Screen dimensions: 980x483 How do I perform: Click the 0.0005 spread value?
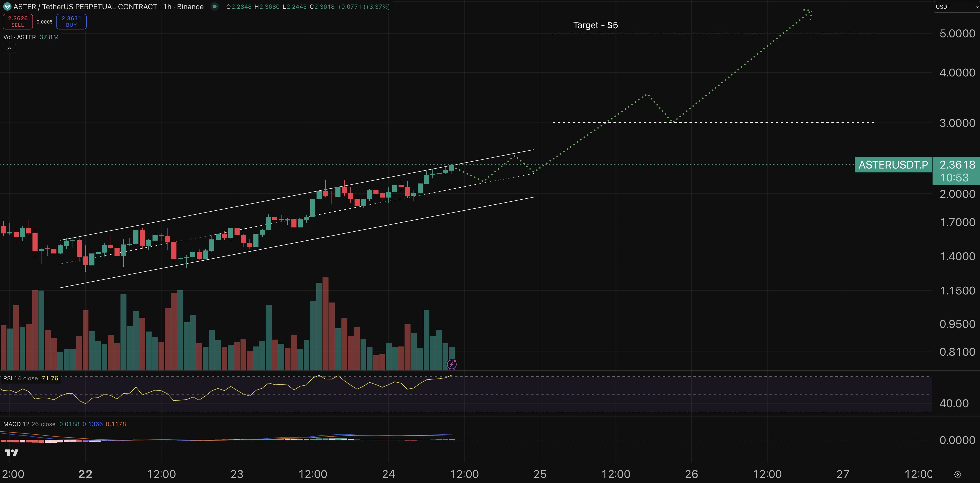[44, 22]
